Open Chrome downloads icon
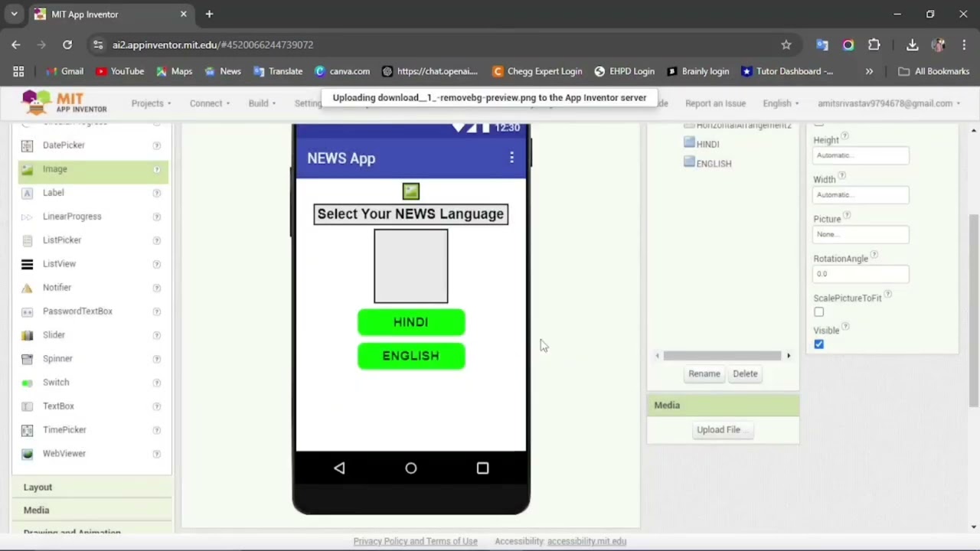Screen dimensions: 980x551 point(912,45)
